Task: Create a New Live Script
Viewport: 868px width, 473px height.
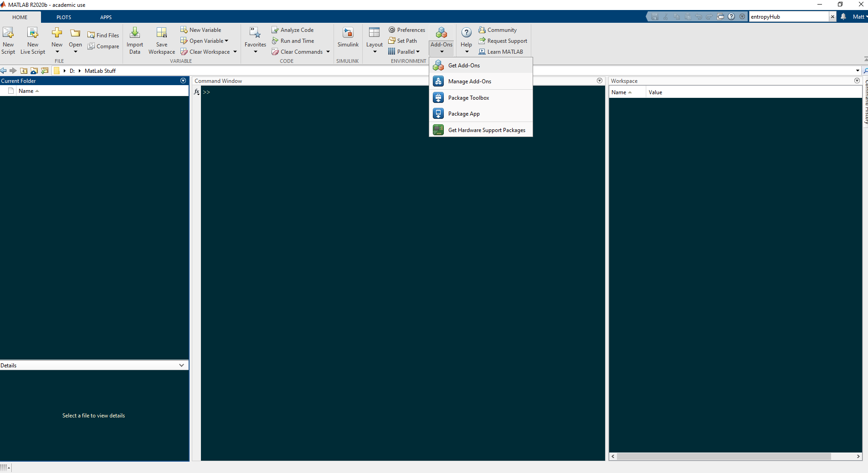Action: point(33,41)
